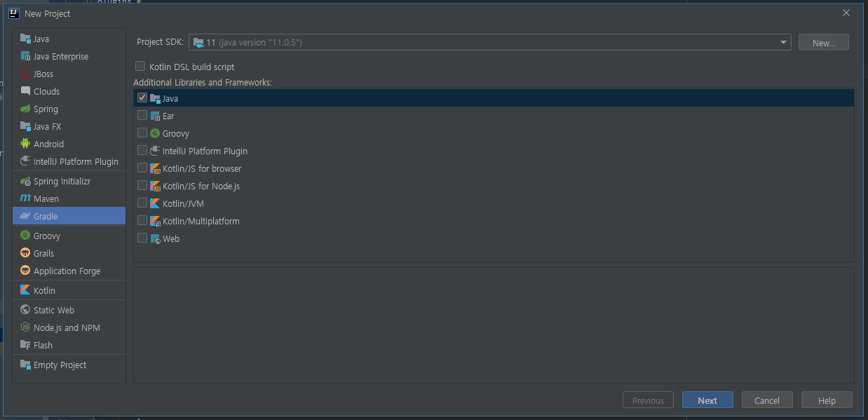868x420 pixels.
Task: Check the Kotlin/Multiplatform checkbox
Action: coord(142,221)
